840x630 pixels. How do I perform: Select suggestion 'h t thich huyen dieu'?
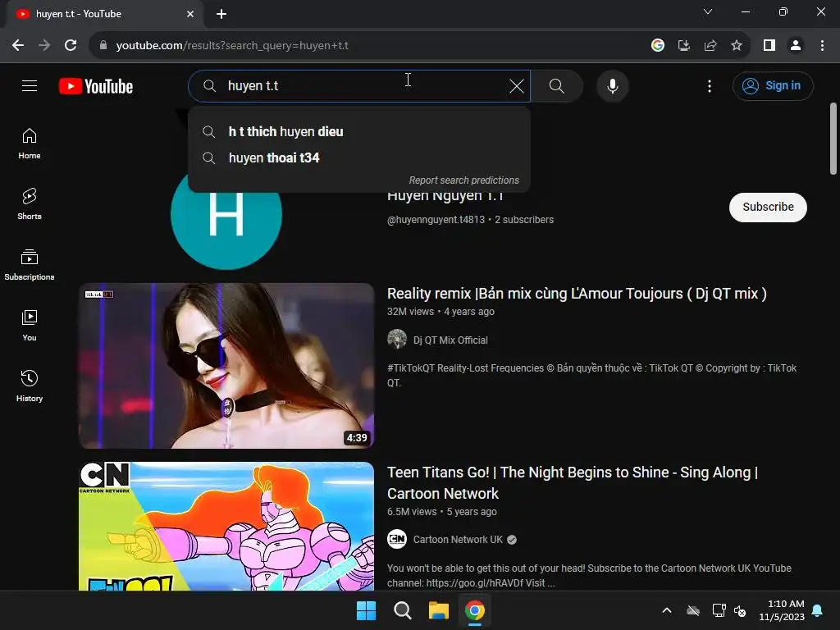359,132
